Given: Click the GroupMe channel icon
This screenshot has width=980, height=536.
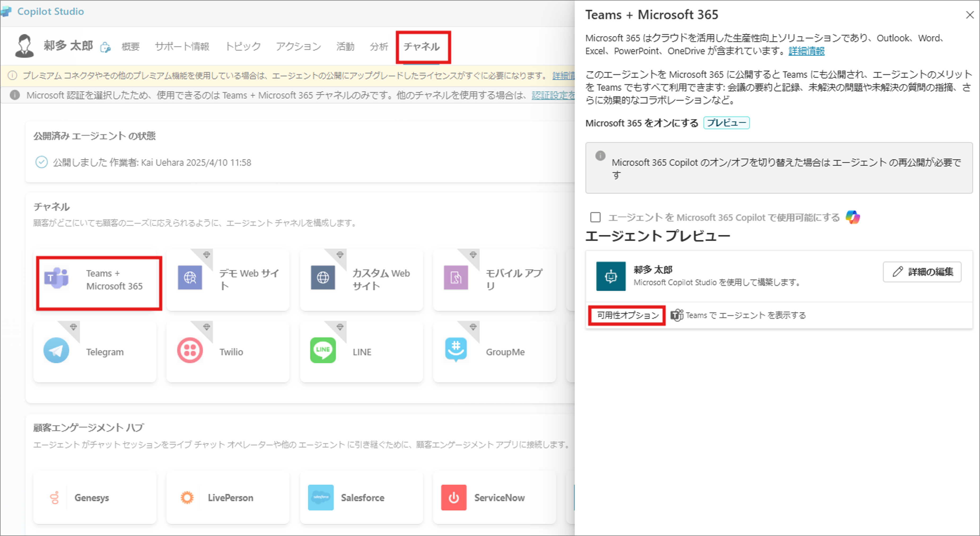Looking at the screenshot, I should (x=456, y=349).
